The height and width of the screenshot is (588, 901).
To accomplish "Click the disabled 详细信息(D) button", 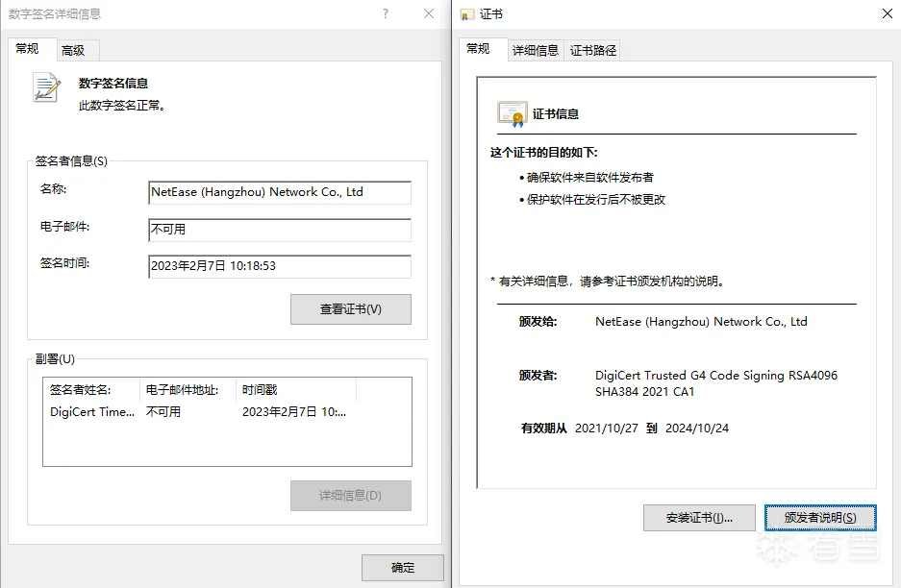I will point(351,496).
